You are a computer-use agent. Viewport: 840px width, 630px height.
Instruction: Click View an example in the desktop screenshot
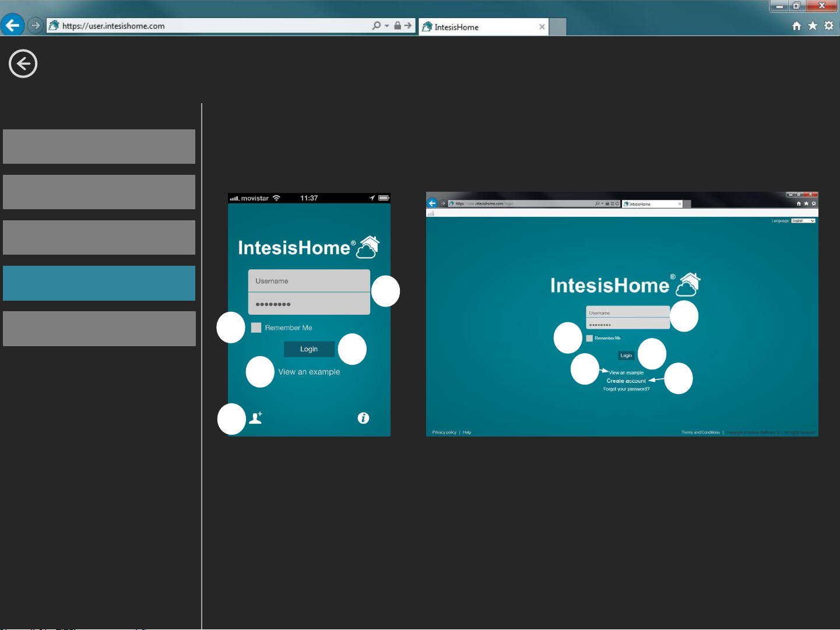click(x=627, y=372)
